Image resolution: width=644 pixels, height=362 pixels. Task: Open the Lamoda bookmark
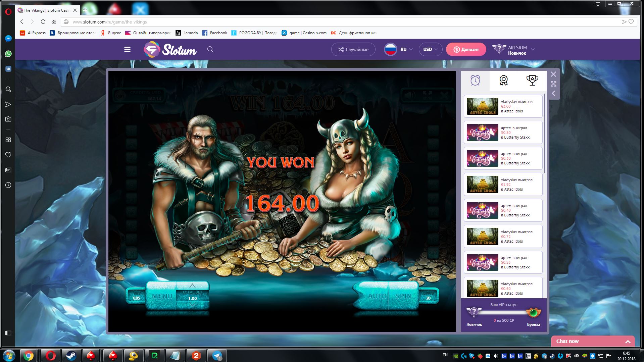[187, 33]
